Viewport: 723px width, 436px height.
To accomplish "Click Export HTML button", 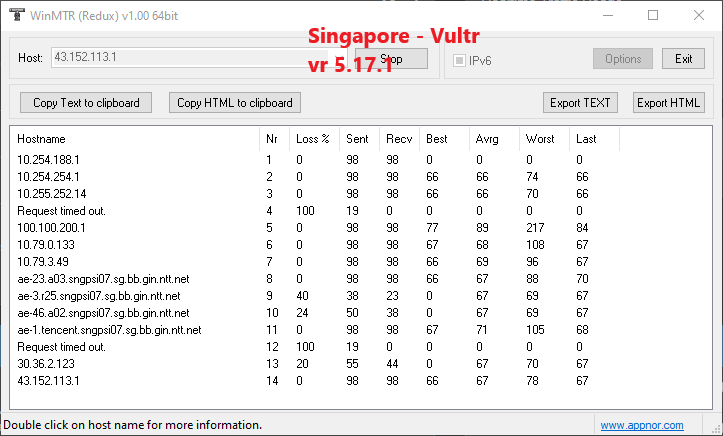I will pos(669,102).
